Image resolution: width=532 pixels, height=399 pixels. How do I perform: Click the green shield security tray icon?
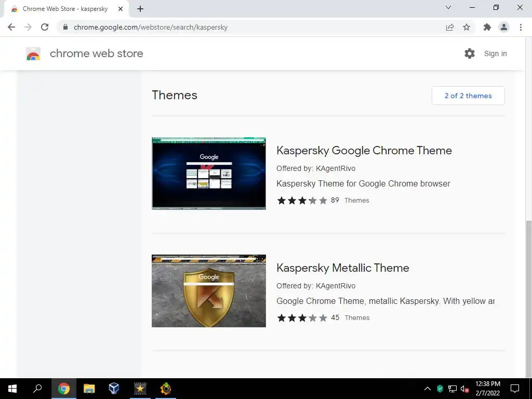(x=440, y=389)
